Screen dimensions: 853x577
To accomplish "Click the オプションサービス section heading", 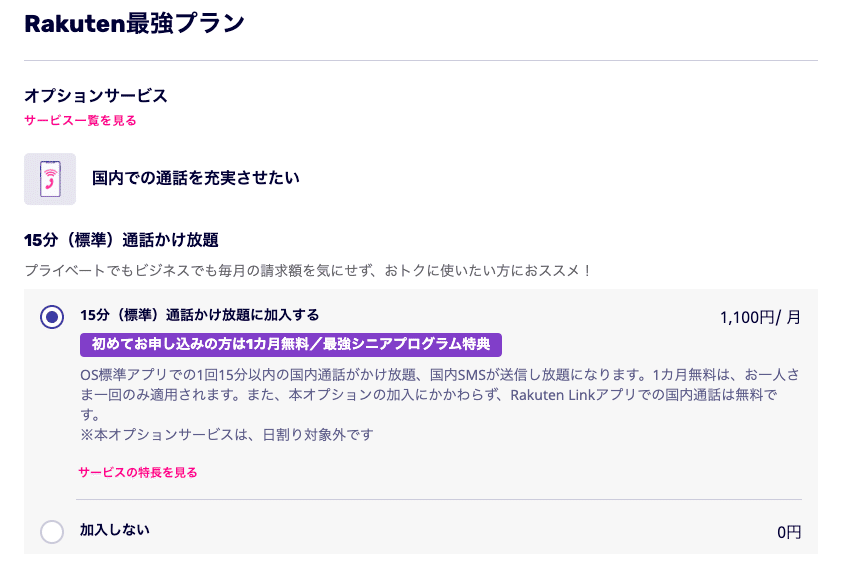I will click(x=95, y=96).
